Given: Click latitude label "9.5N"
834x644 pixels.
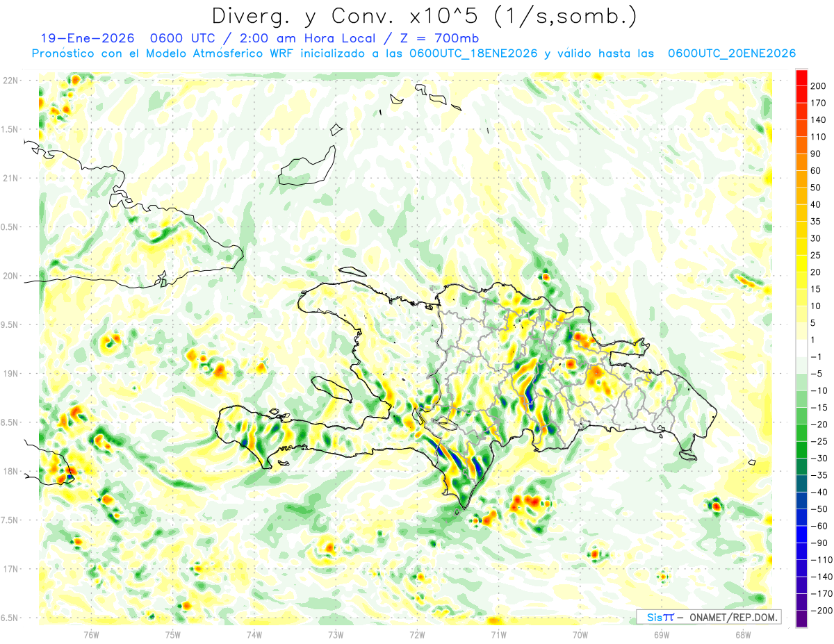Looking at the screenshot, I should 10,324.
